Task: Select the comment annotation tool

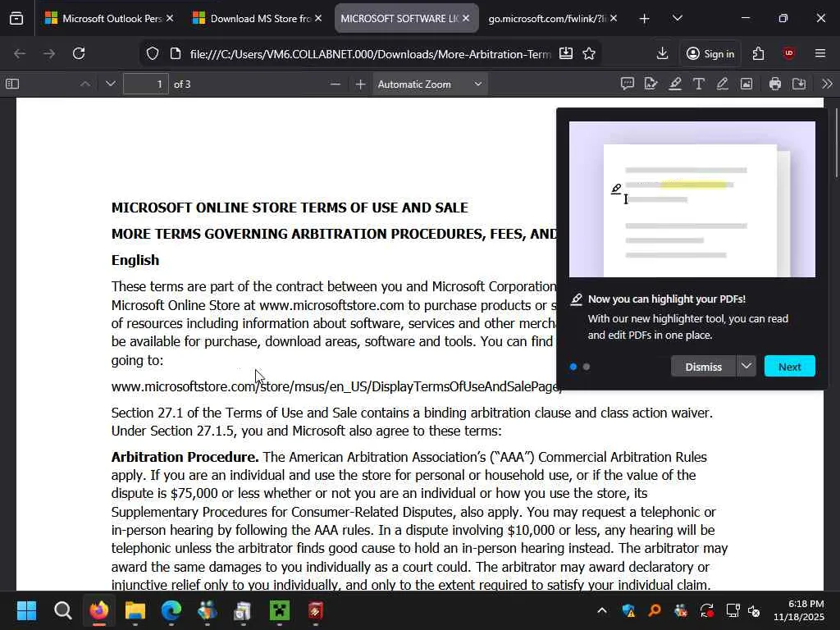Action: click(x=628, y=84)
